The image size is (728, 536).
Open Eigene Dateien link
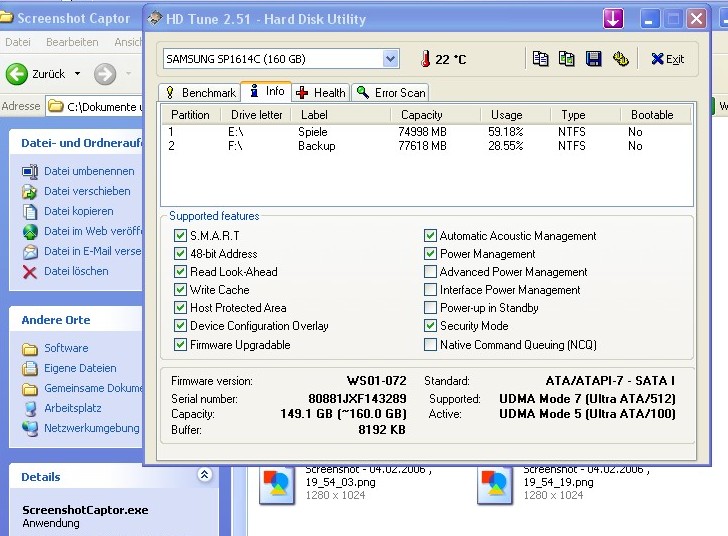[x=80, y=368]
